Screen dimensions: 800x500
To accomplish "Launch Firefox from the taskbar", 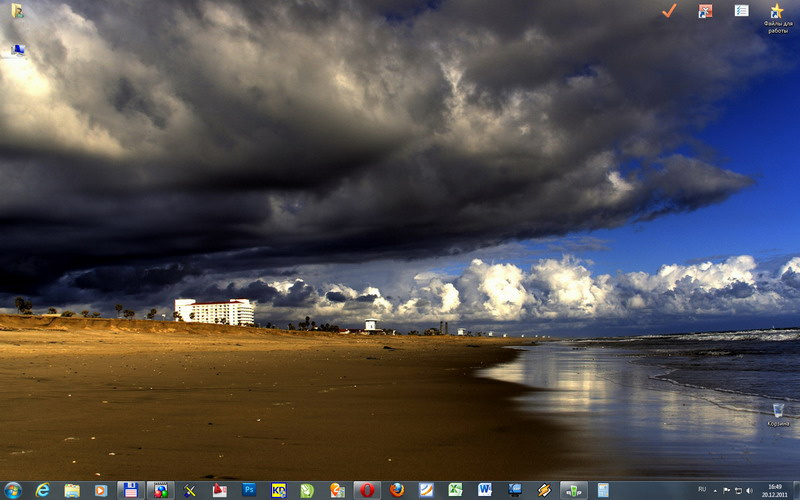I will 397,490.
